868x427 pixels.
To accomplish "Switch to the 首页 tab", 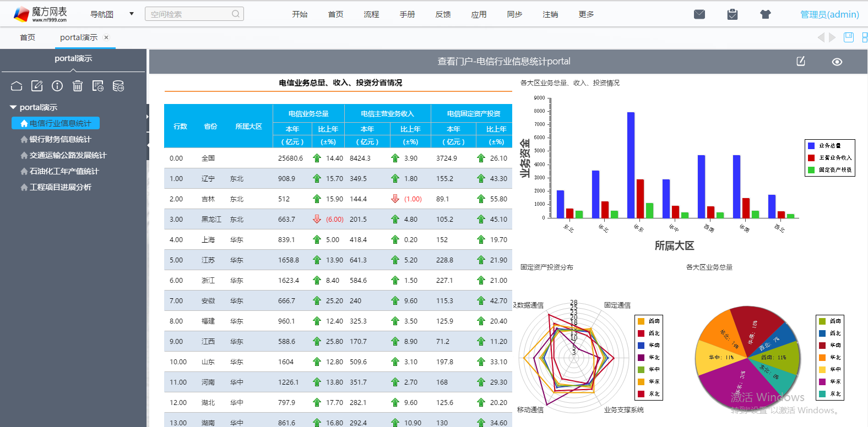I will [28, 37].
